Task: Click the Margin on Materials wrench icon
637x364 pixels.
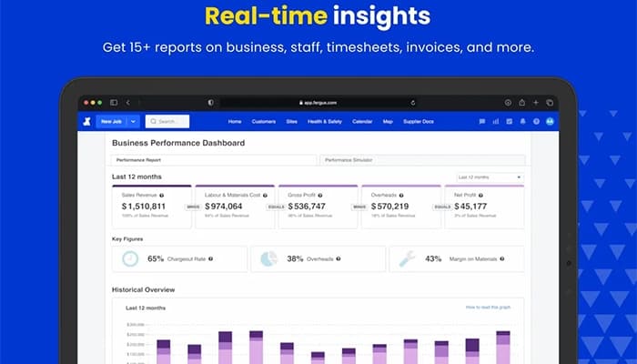Action: click(407, 258)
